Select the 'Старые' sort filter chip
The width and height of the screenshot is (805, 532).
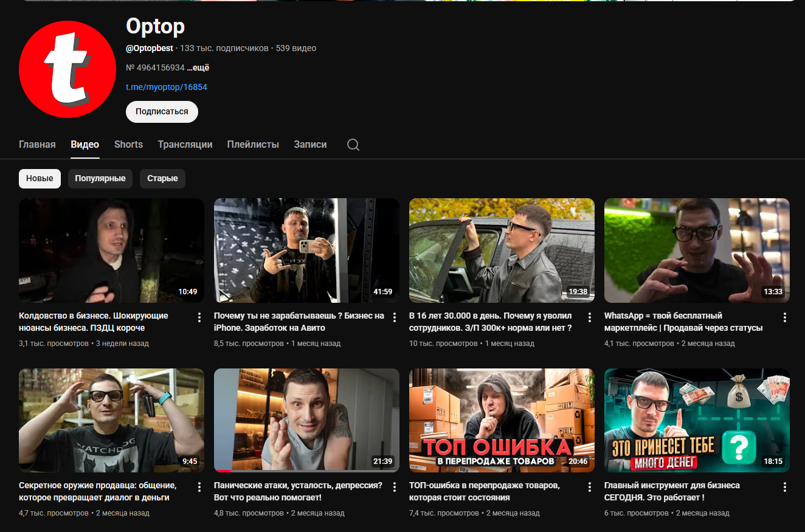coord(162,179)
